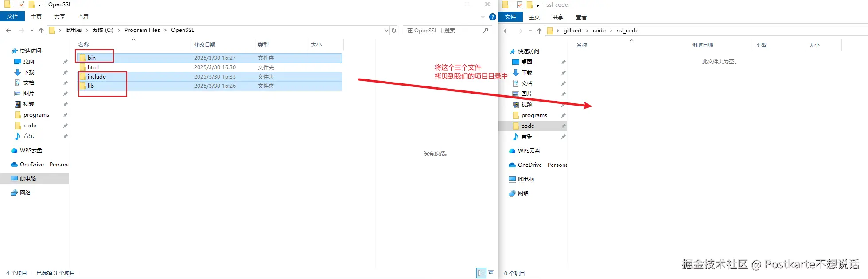Open the 主页 tab in the ssl_code window
868x279 pixels.
tap(534, 17)
